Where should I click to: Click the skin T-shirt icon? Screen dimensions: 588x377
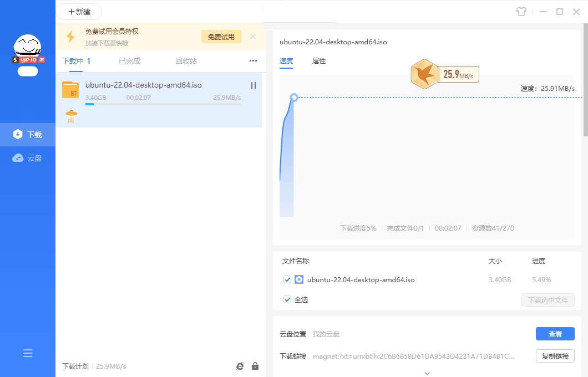(x=520, y=12)
